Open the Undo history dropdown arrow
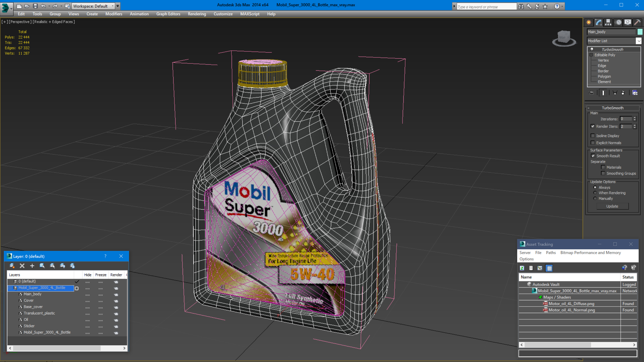 click(x=49, y=6)
